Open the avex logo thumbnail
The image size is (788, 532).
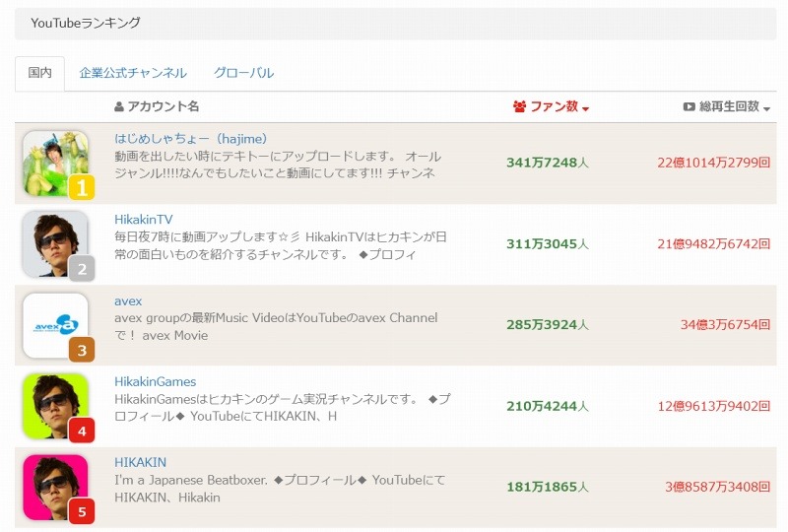click(55, 326)
